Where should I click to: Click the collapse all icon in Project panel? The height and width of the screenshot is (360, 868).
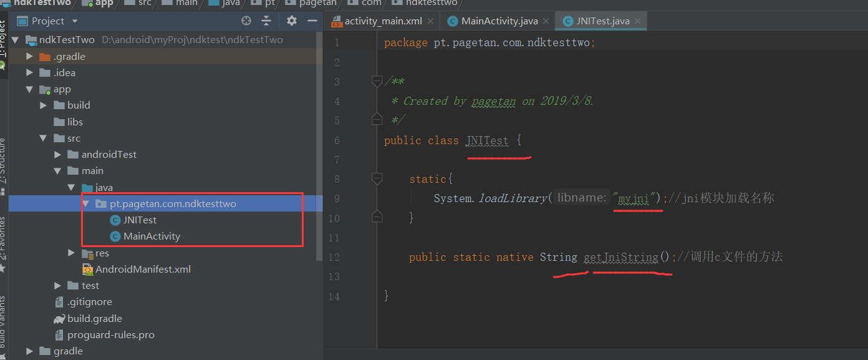point(266,21)
